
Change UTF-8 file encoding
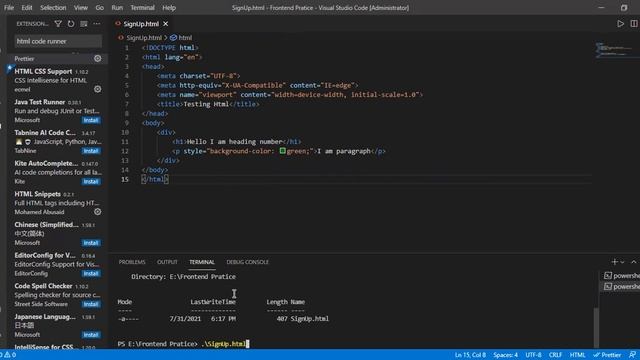tap(533, 355)
